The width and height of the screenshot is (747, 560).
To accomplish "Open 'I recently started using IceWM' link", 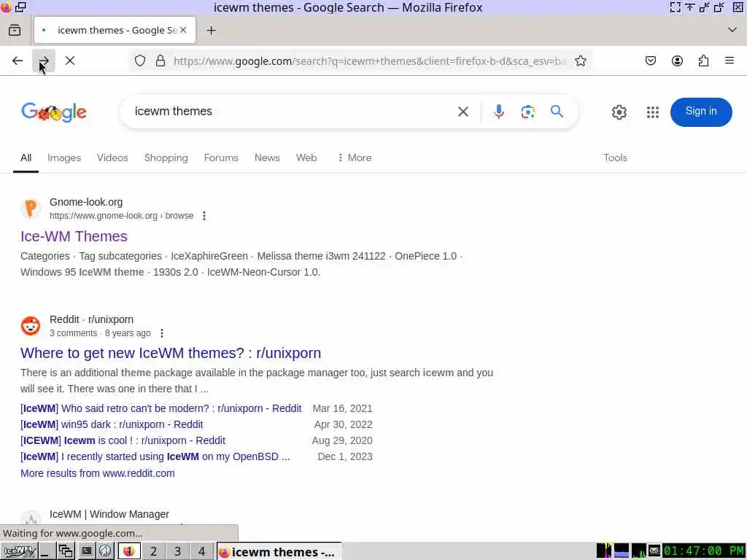I will pos(155,456).
